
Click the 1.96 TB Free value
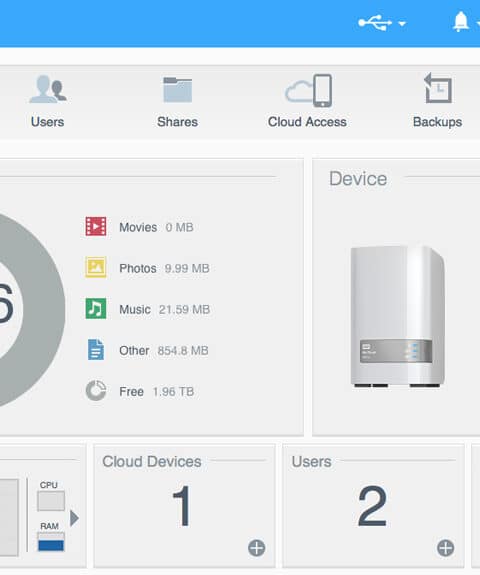[173, 392]
